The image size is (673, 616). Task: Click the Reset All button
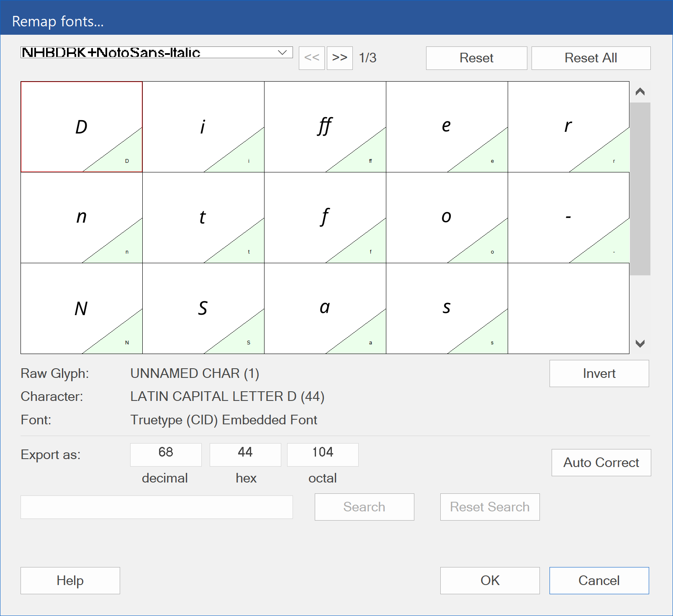tap(591, 58)
